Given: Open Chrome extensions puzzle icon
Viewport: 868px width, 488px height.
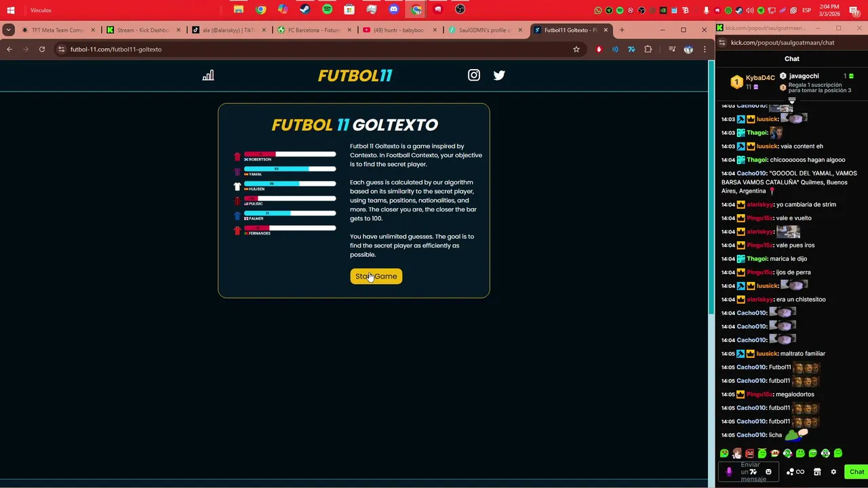Looking at the screenshot, I should (x=648, y=49).
